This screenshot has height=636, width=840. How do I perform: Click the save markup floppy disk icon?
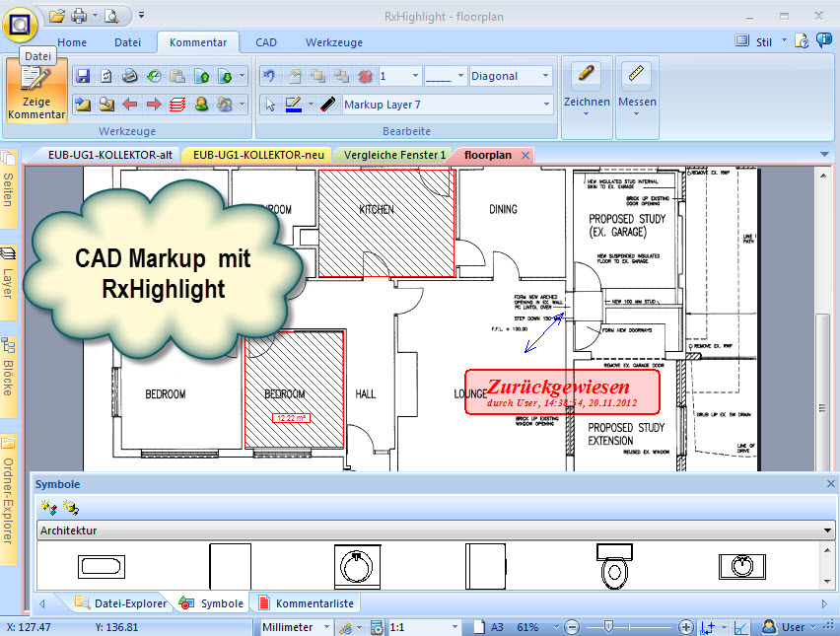tap(82, 76)
